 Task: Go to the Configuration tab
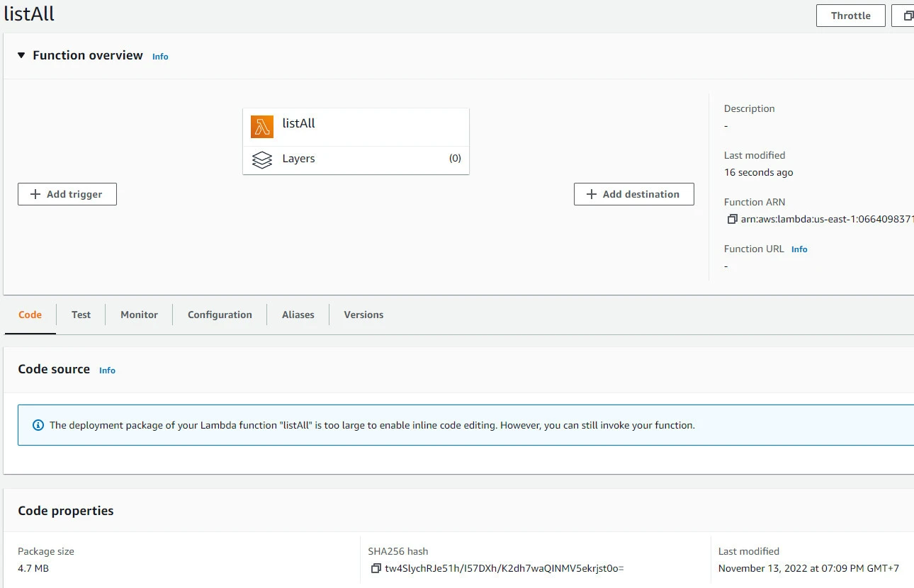point(220,315)
